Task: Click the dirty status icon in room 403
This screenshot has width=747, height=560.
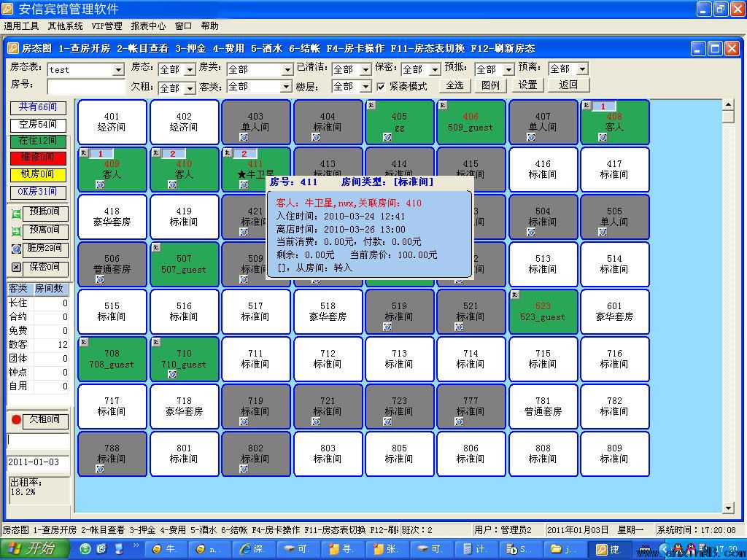Action: click(x=244, y=137)
